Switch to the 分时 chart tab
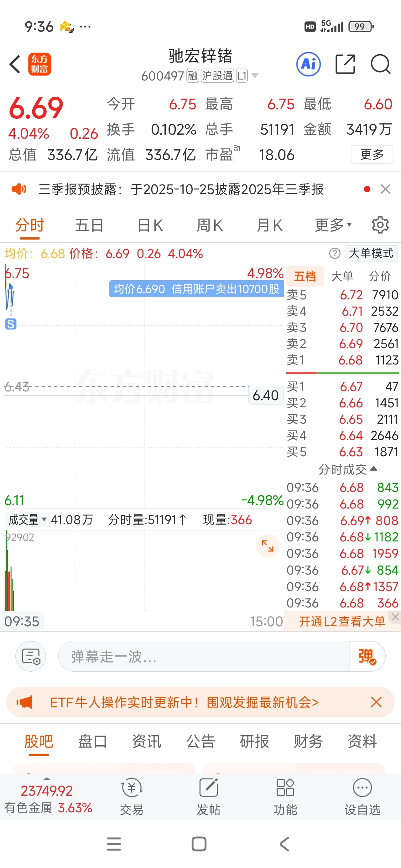401x868 pixels. click(30, 225)
